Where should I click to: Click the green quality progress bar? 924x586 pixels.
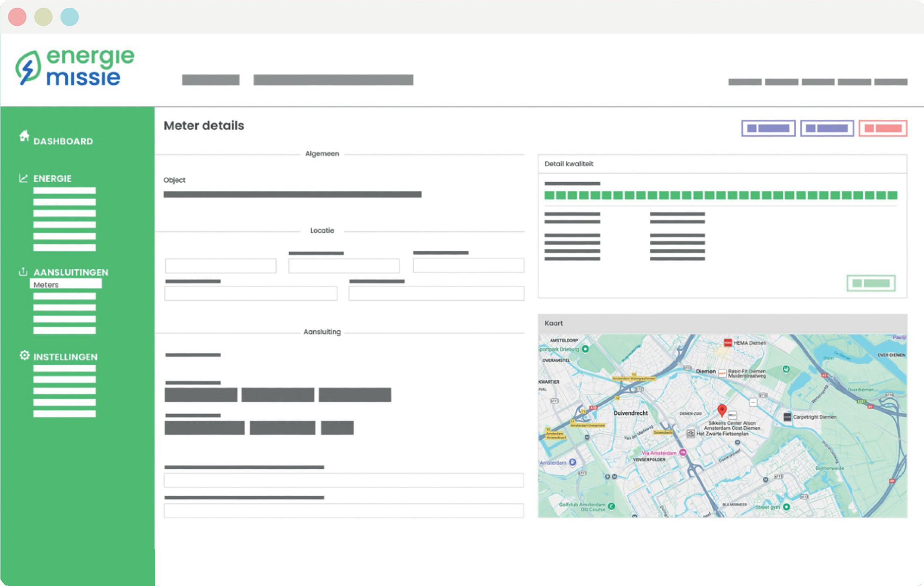click(720, 196)
